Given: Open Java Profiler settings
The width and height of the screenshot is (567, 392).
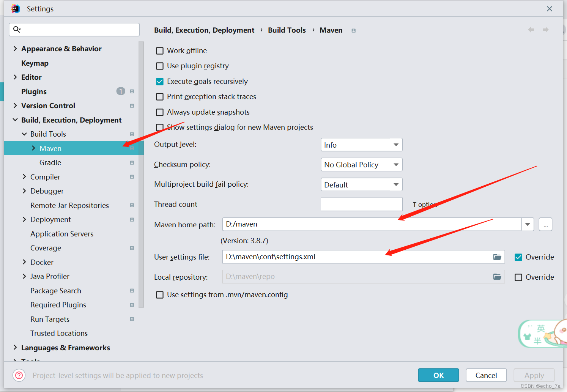Looking at the screenshot, I should tap(50, 277).
